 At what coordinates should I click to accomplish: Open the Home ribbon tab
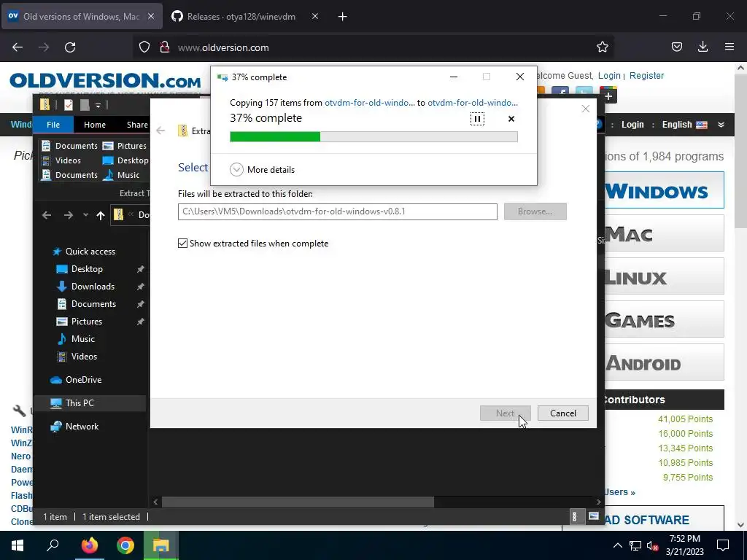click(95, 124)
